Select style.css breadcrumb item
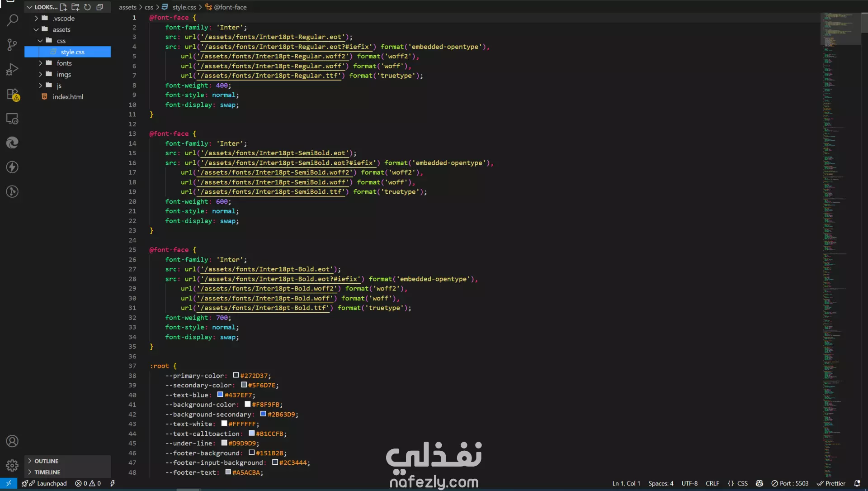 184,7
